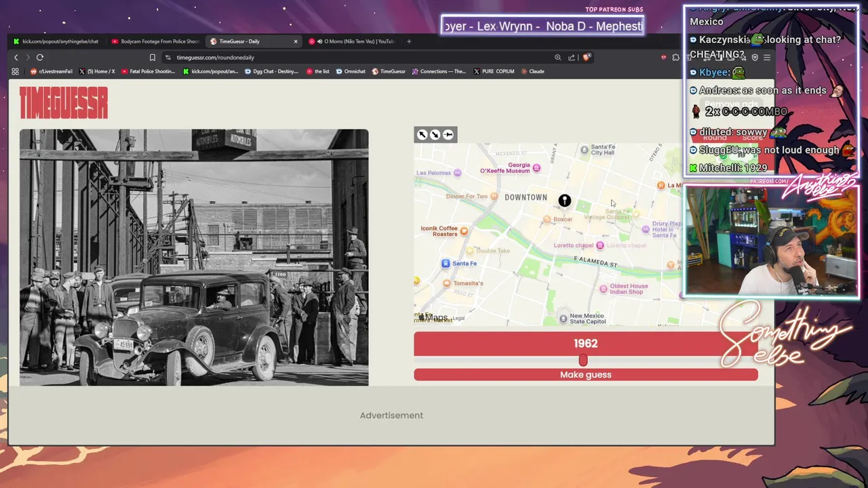The height and width of the screenshot is (488, 868).
Task: Reload the TimeGuessr page
Action: 40,58
